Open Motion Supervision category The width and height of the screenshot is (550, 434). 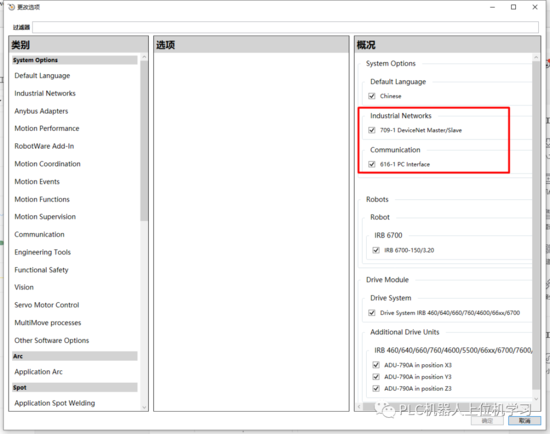pos(45,217)
